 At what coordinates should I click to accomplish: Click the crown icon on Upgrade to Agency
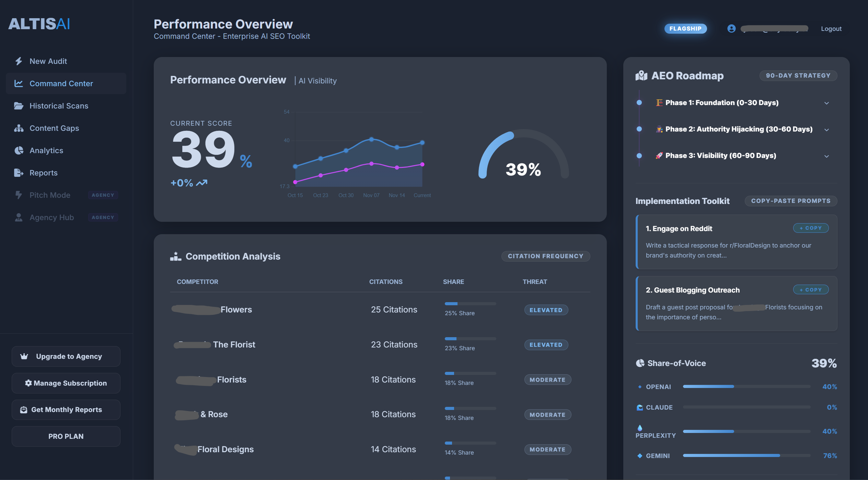coord(24,356)
